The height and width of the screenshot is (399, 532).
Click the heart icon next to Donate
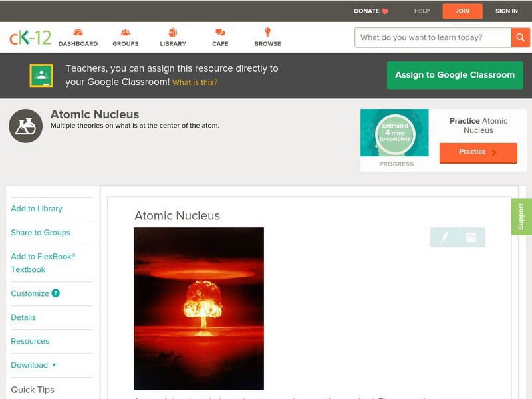coord(384,11)
